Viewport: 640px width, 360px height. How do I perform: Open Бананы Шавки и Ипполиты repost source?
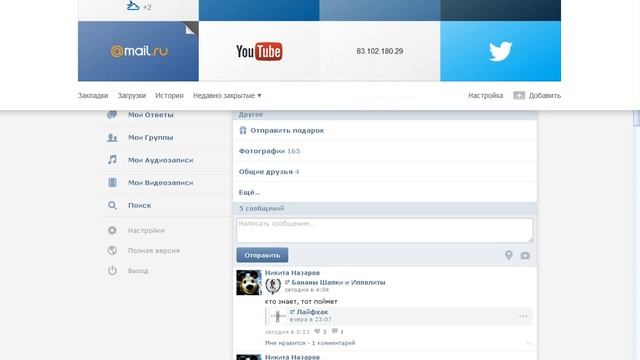(x=338, y=282)
